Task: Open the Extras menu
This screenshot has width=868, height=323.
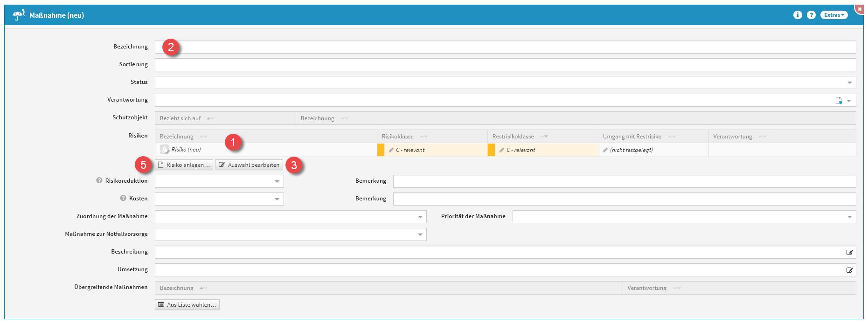Action: (x=833, y=15)
